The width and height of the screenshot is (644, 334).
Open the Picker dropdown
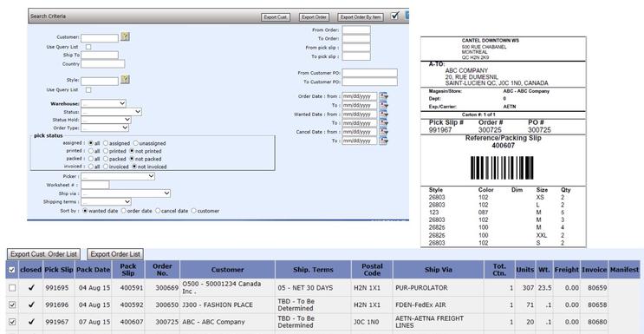(x=118, y=176)
